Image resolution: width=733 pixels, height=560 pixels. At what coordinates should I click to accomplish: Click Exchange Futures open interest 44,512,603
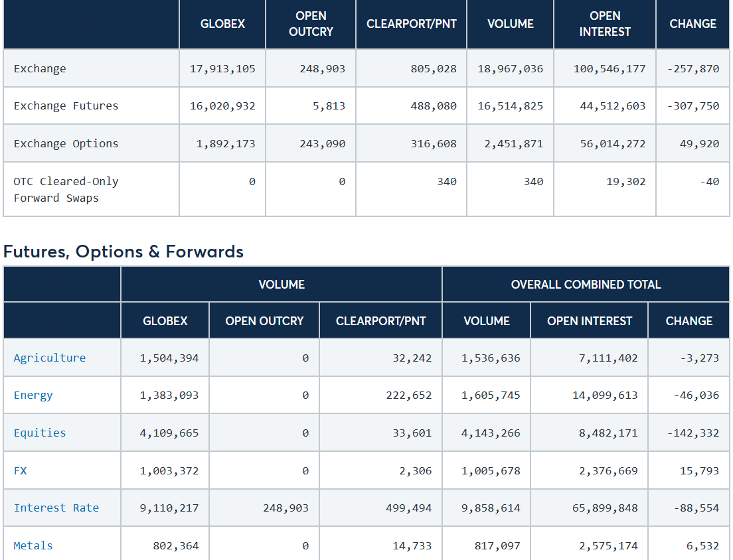coord(613,106)
